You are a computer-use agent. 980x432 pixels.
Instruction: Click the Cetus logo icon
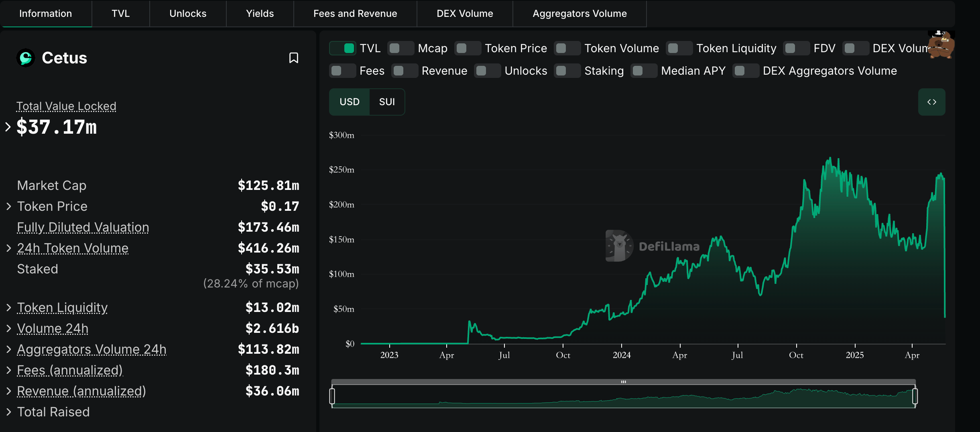(26, 58)
